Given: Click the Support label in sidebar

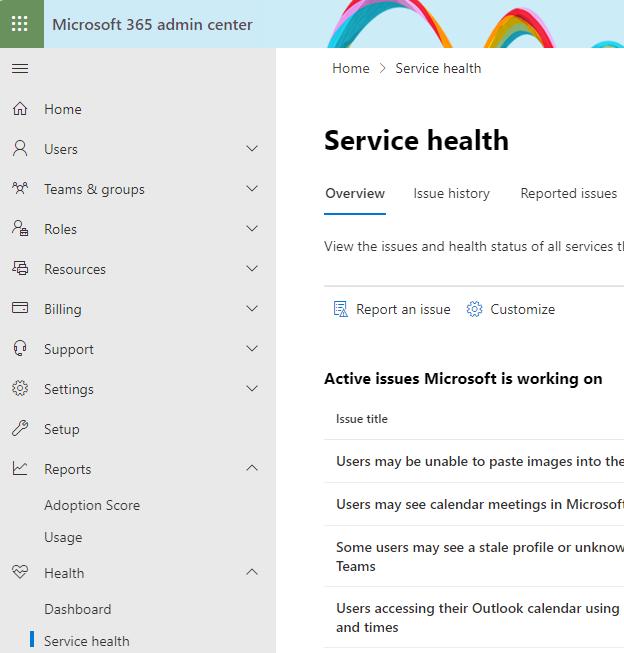Looking at the screenshot, I should click(x=69, y=349).
